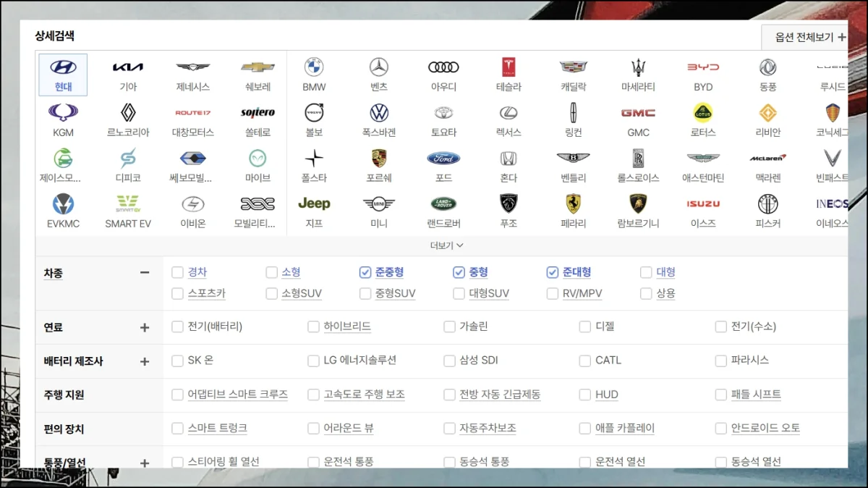Choose the BYD brand logo

click(703, 67)
